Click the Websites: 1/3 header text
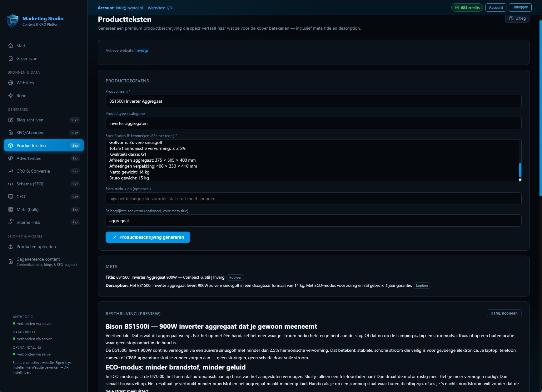 tap(160, 8)
